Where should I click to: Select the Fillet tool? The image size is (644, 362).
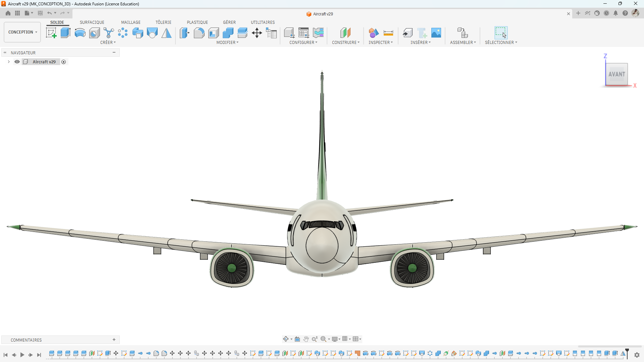point(199,33)
